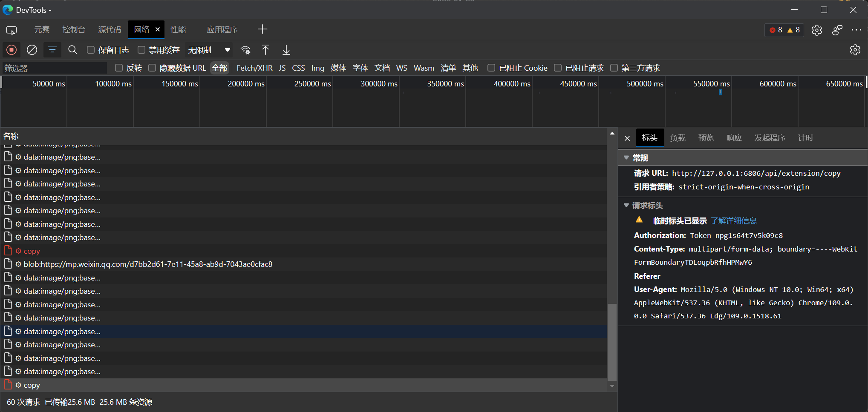Filter requests by Fetch/XHR
Image resolution: width=868 pixels, height=412 pixels.
click(254, 68)
